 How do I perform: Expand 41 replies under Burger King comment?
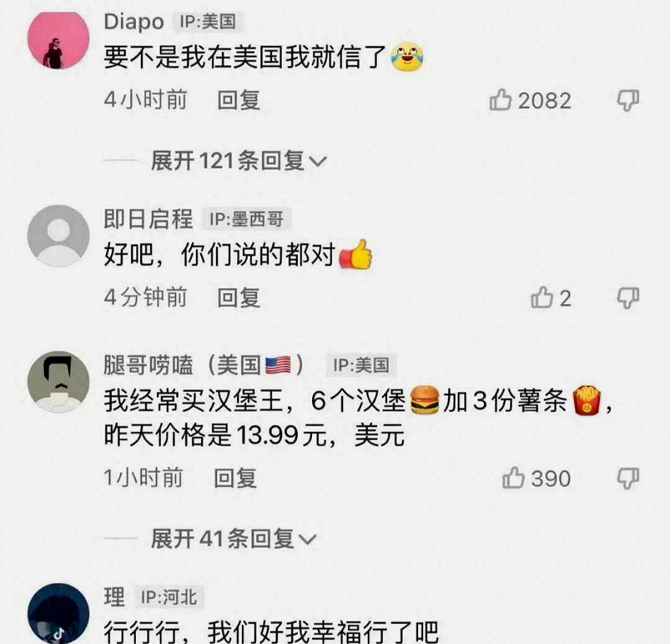[233, 539]
